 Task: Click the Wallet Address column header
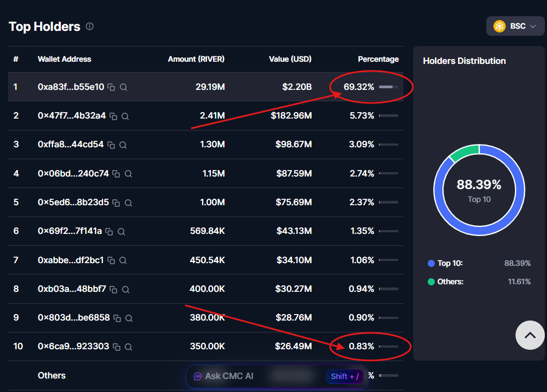(x=65, y=59)
